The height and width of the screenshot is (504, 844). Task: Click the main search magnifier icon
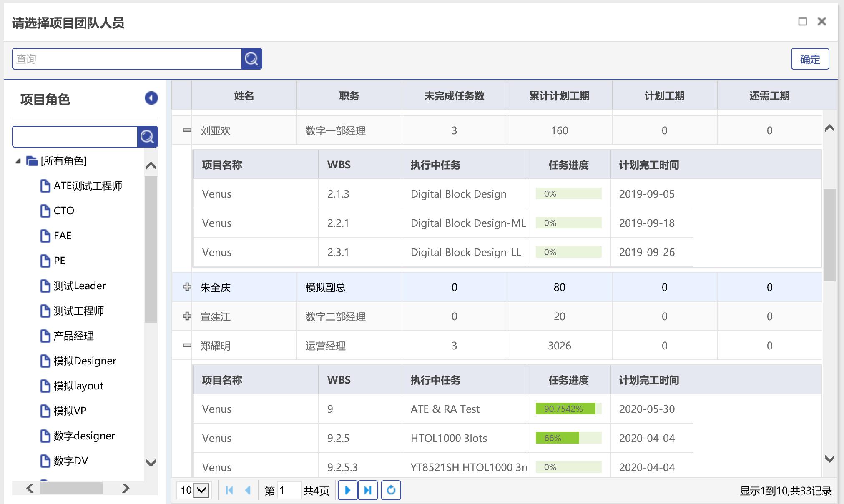tap(251, 59)
